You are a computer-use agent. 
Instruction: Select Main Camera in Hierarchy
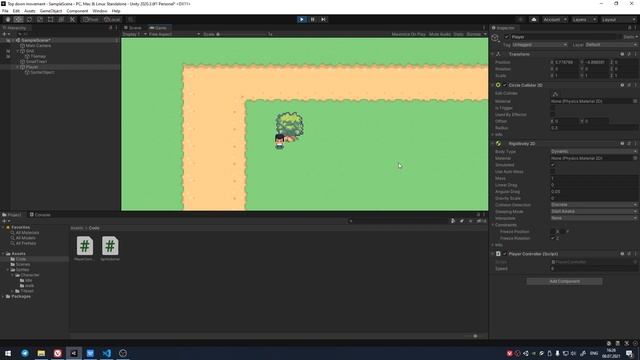point(38,46)
